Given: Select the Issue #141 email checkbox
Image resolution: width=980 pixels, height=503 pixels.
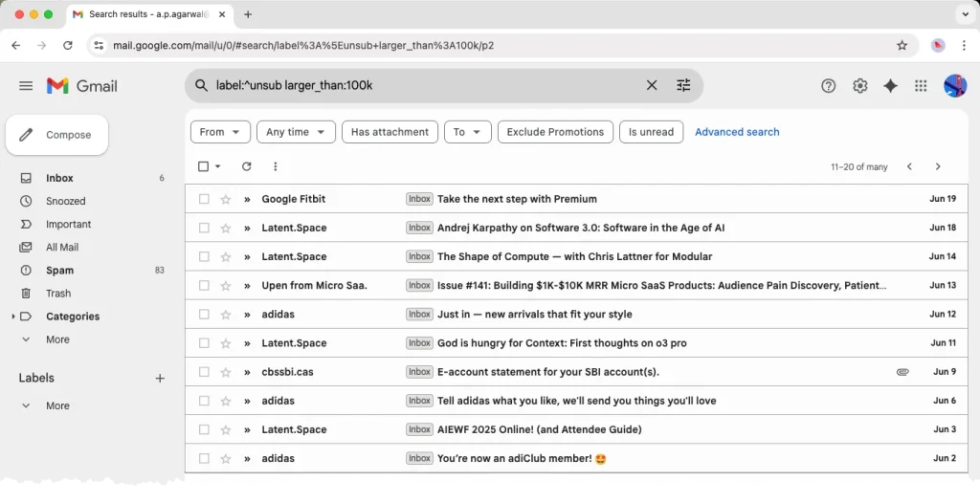Looking at the screenshot, I should [204, 286].
